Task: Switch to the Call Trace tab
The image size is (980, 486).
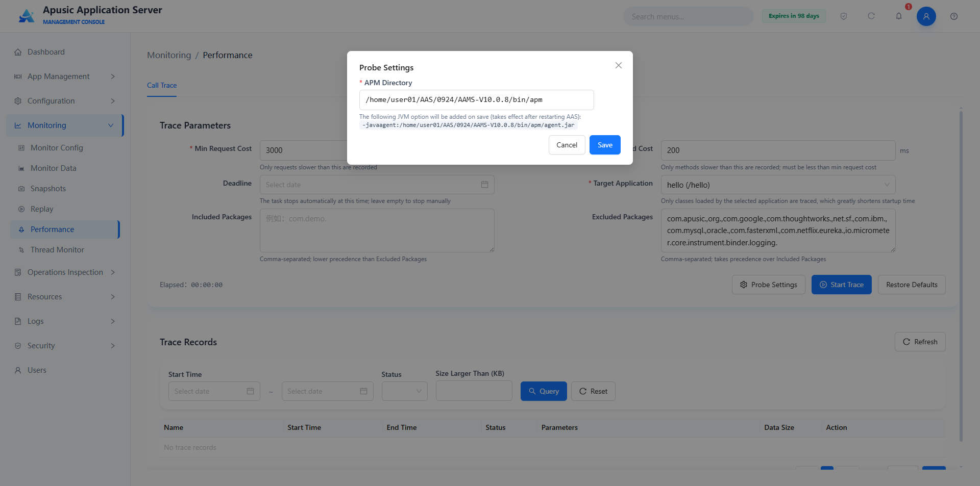Action: pyautogui.click(x=162, y=85)
